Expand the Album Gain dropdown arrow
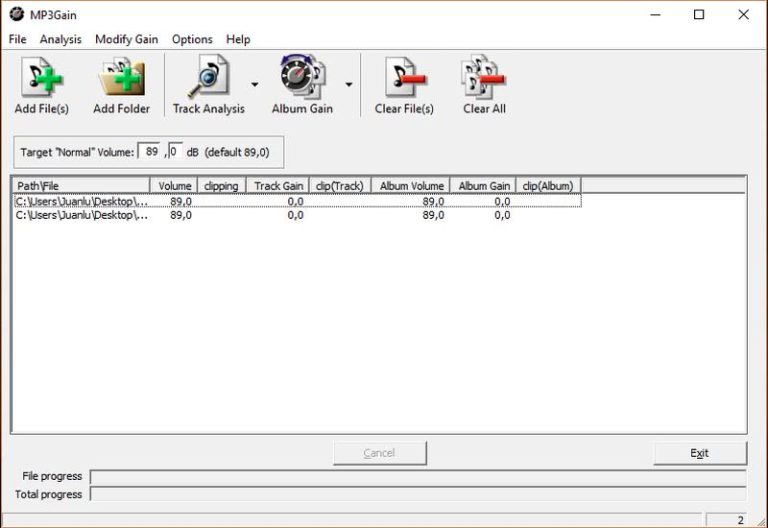Viewport: 768px width, 528px height. (349, 85)
